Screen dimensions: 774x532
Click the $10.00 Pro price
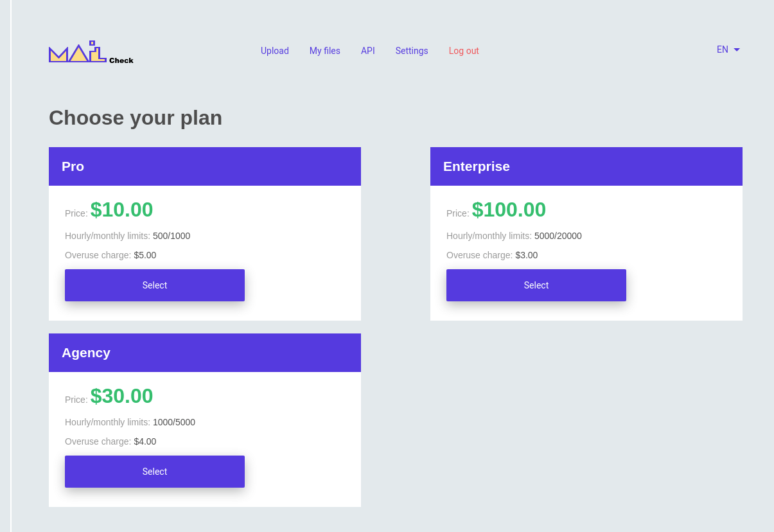point(122,210)
